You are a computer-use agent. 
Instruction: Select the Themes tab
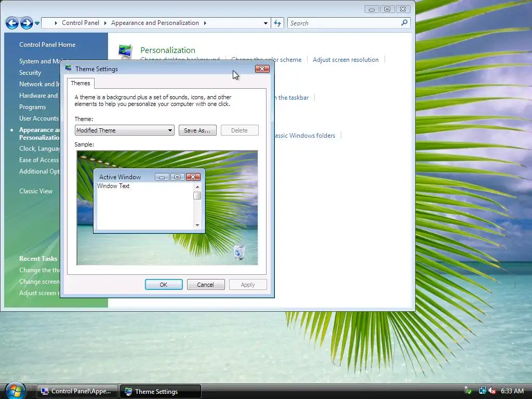pyautogui.click(x=81, y=83)
